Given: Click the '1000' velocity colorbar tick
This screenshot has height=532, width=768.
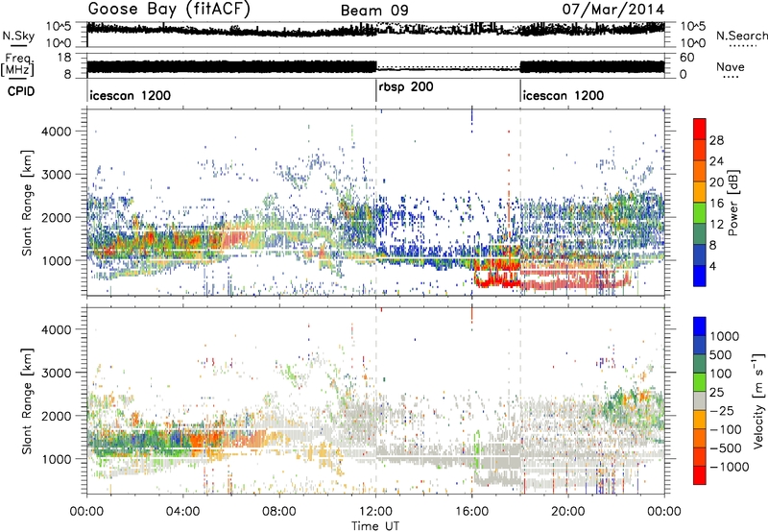Looking at the screenshot, I should coord(724,336).
